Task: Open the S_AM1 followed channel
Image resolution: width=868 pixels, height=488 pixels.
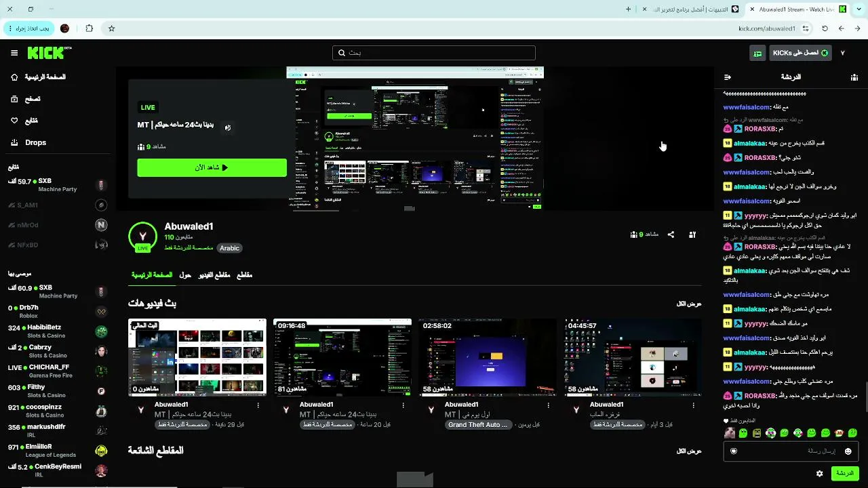Action: coord(58,205)
